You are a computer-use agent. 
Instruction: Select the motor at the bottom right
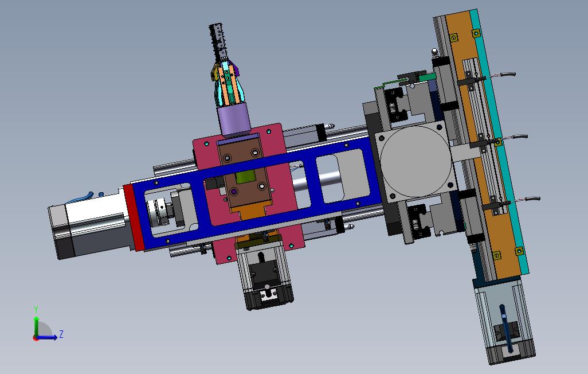click(505, 321)
